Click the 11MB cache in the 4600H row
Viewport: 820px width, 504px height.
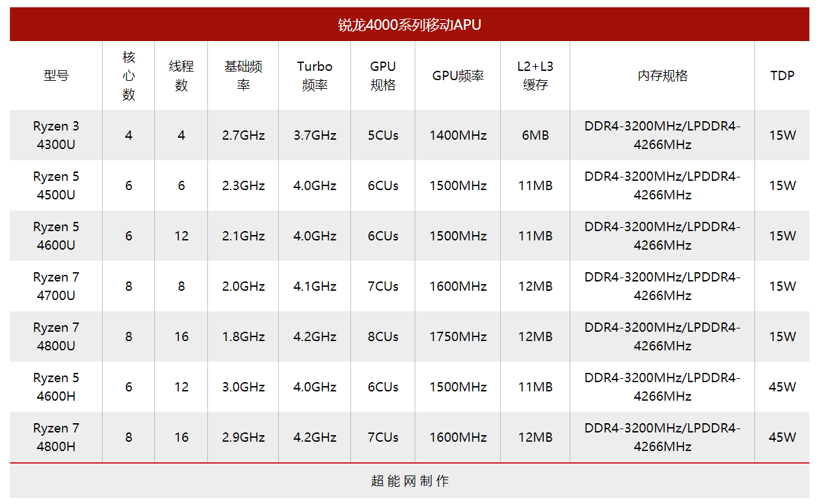[x=535, y=387]
